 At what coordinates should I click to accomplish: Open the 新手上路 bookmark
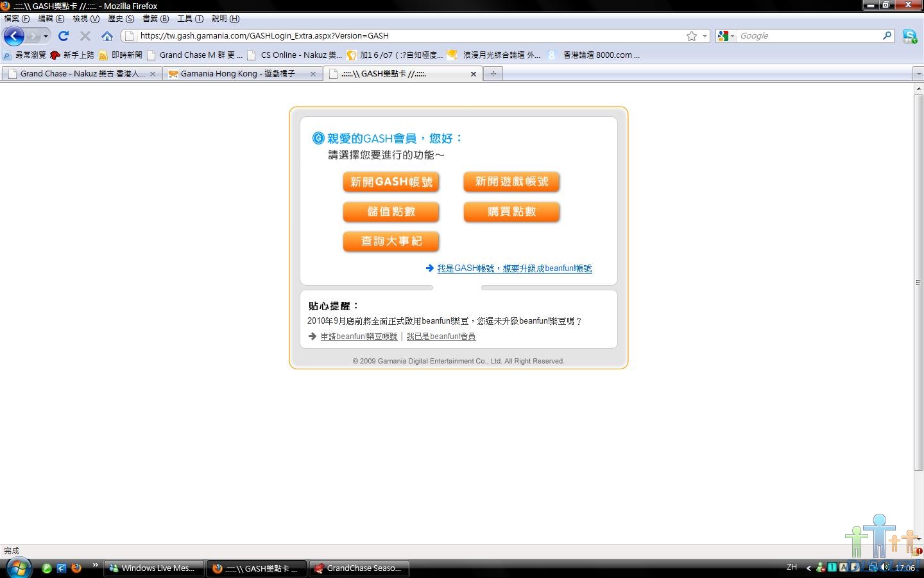pyautogui.click(x=73, y=55)
